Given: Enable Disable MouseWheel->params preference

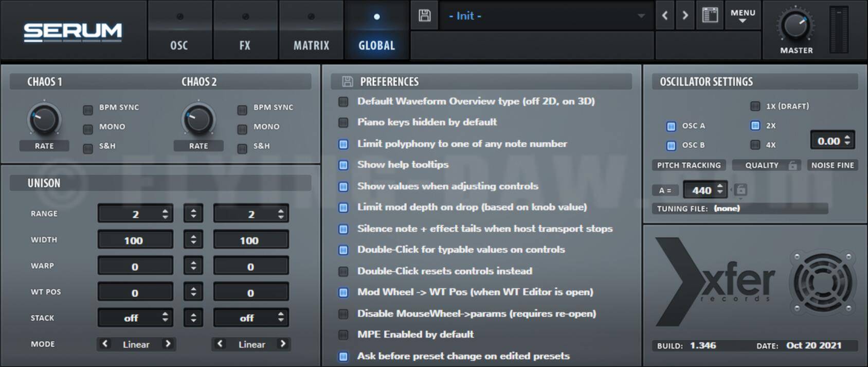Looking at the screenshot, I should pos(343,314).
